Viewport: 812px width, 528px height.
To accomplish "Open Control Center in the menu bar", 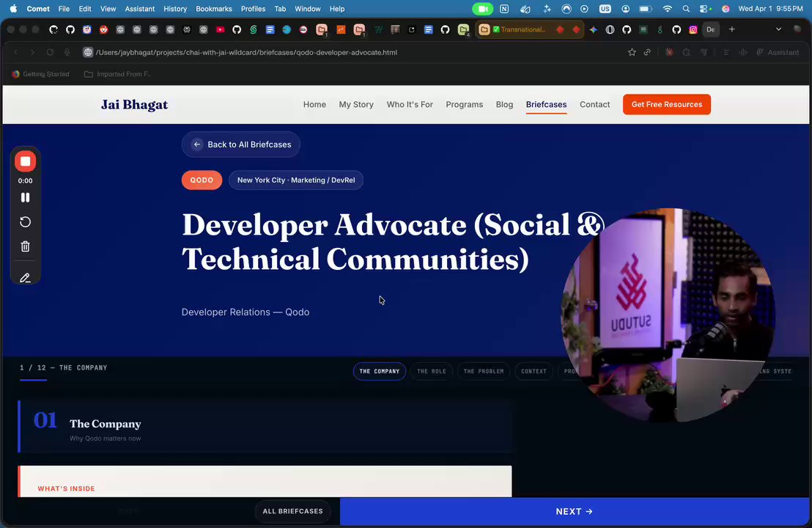I will tap(705, 9).
